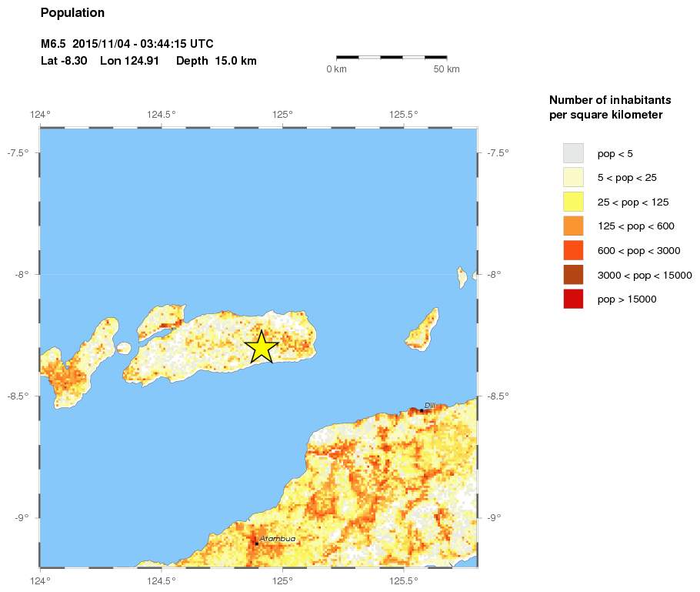This screenshot has height=592, width=700.
Task: Select the '3000 < pop < 15000' brown swatch
Action: click(x=573, y=275)
